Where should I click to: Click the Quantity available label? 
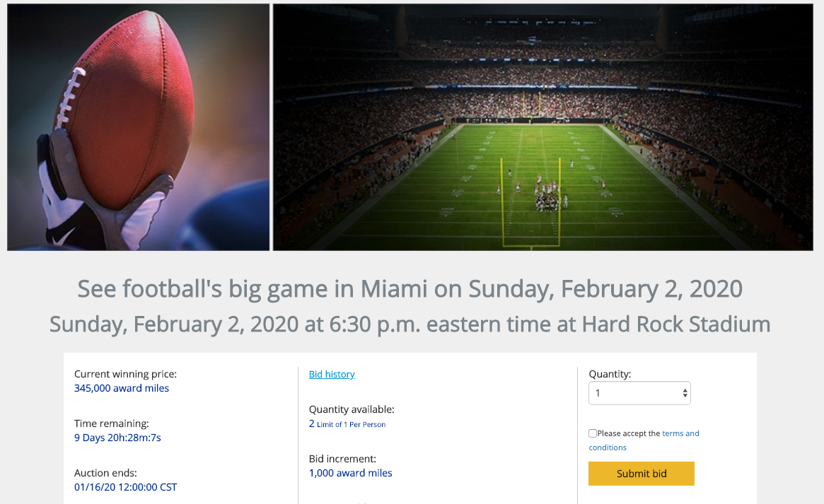point(352,409)
